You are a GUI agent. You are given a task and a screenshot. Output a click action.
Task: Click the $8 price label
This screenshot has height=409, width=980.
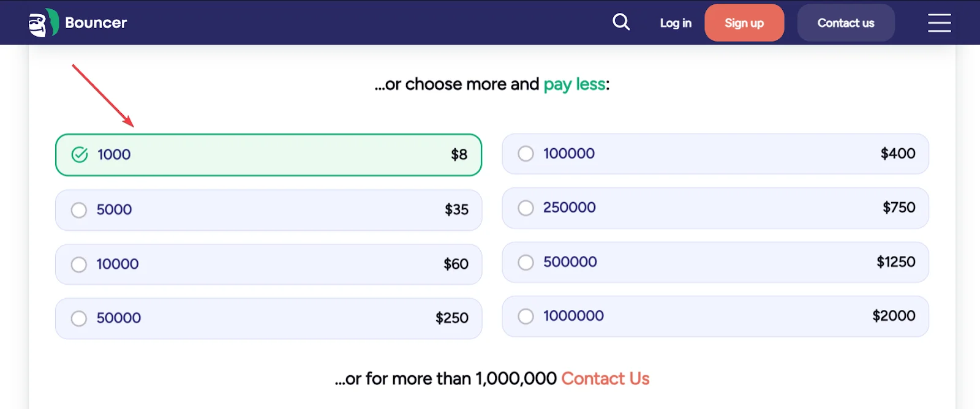click(x=459, y=155)
